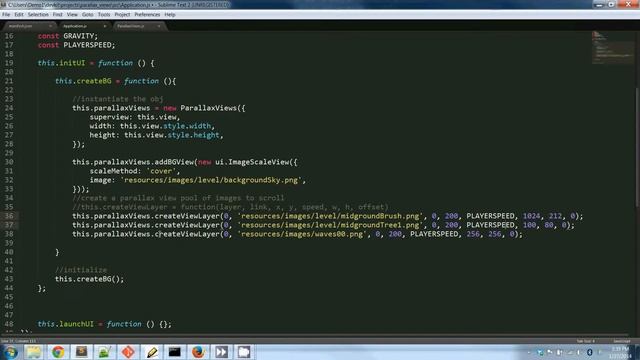Click the line and column status text
This screenshot has width=640, height=360.
18,341
